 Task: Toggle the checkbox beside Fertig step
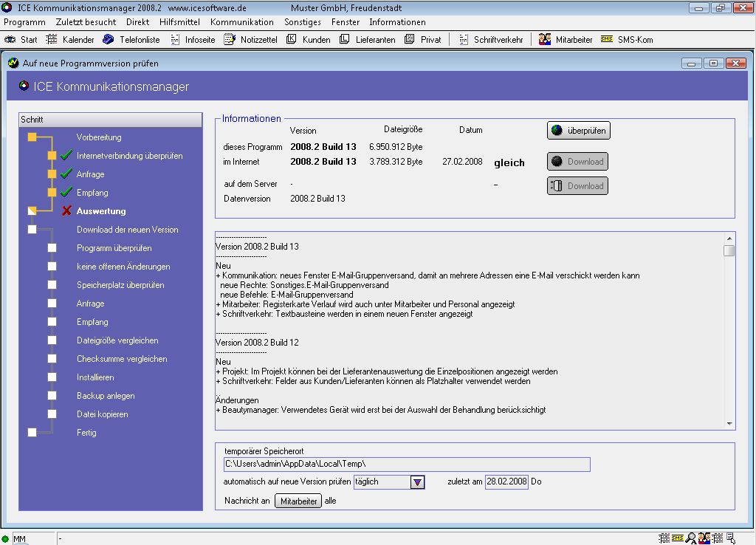(x=32, y=433)
